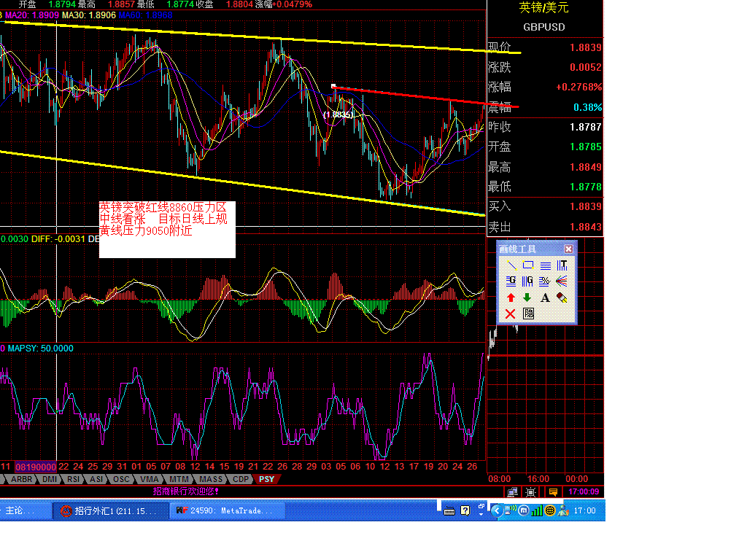This screenshot has height=560, width=747.
Task: Select the fan lines drawing tool
Action: coord(562,281)
